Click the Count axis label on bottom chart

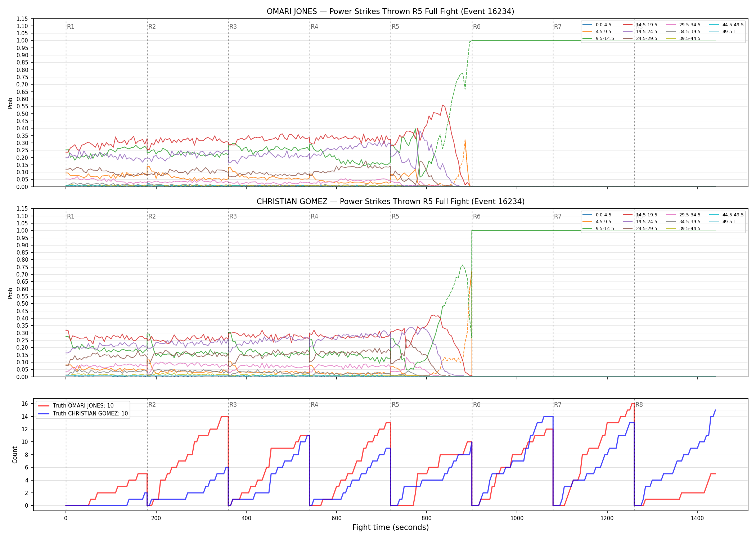[x=15, y=455]
